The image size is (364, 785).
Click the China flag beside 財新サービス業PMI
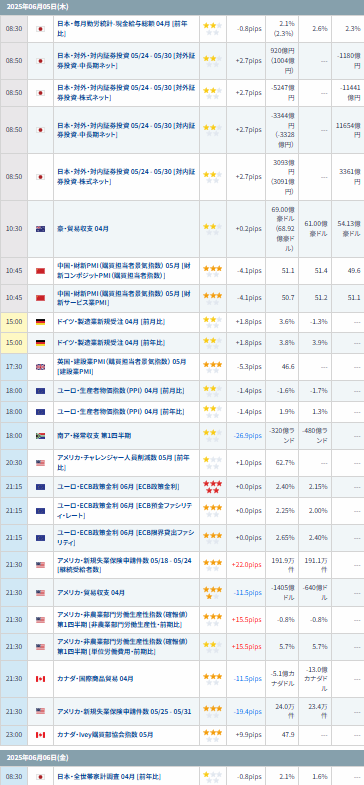point(41,298)
